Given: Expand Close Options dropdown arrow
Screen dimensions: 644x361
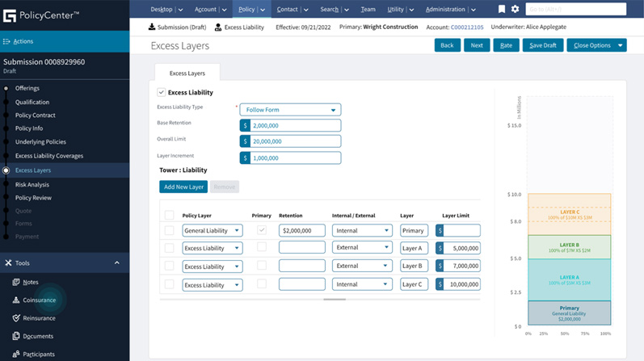Looking at the screenshot, I should 620,45.
